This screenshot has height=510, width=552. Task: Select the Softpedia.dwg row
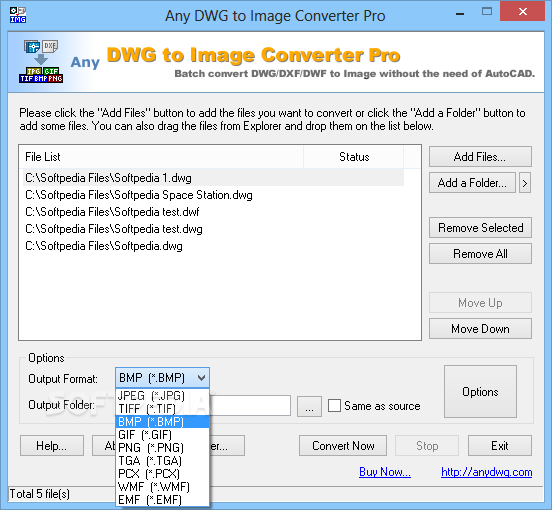[214, 246]
